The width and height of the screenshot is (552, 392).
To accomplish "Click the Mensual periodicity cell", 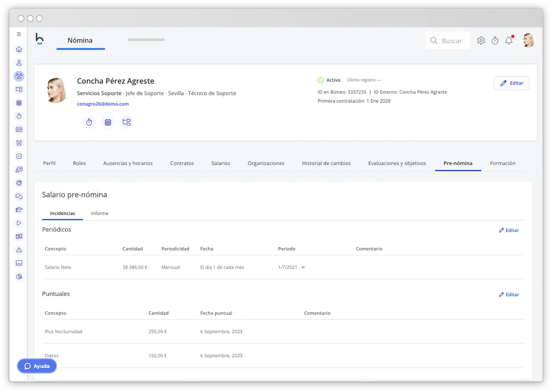I will (171, 267).
